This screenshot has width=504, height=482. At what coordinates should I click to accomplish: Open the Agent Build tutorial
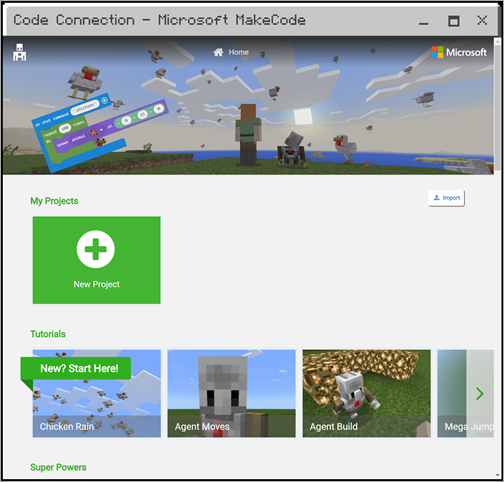coord(366,393)
